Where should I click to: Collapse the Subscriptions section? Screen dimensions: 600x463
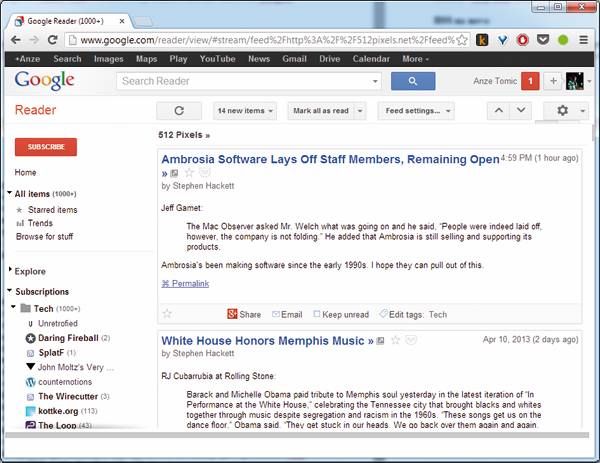click(9, 291)
